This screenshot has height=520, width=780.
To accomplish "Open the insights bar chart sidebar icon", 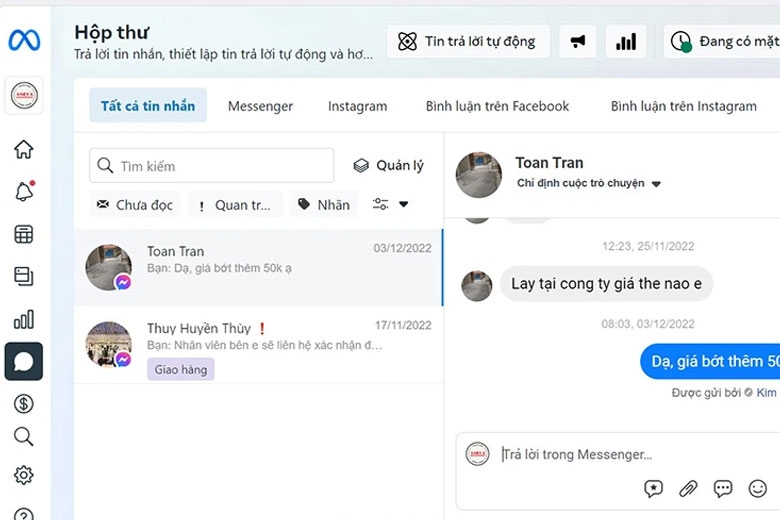I will (24, 319).
